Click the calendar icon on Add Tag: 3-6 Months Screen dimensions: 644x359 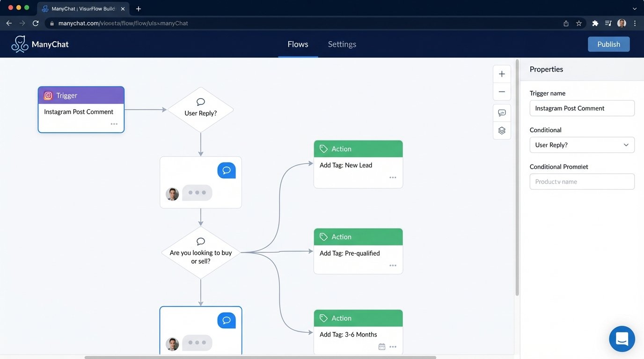(381, 346)
